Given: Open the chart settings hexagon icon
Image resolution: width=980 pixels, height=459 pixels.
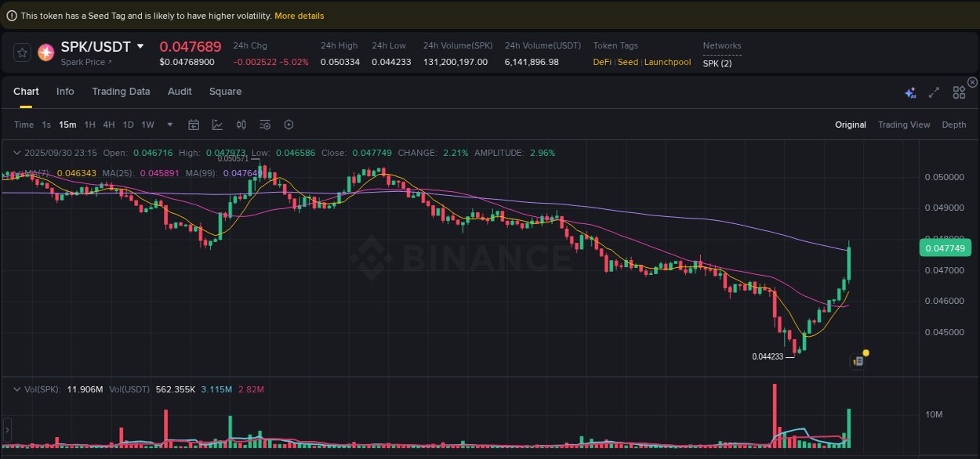Looking at the screenshot, I should click(289, 125).
